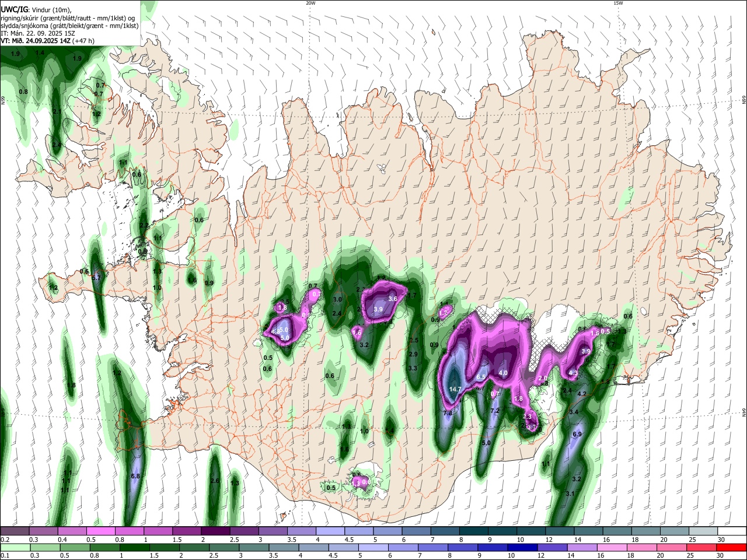Click the 2.6 rain value south of Reykjanes
This screenshot has width=747, height=560.
(x=215, y=481)
